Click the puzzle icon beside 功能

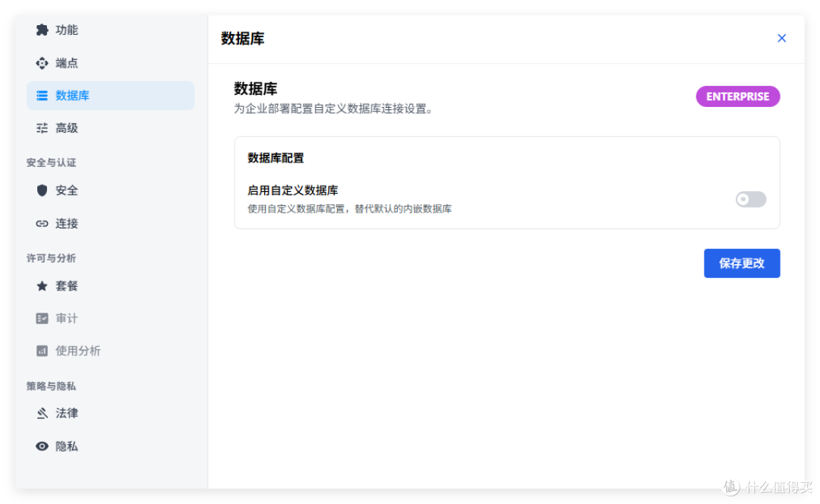tap(42, 30)
